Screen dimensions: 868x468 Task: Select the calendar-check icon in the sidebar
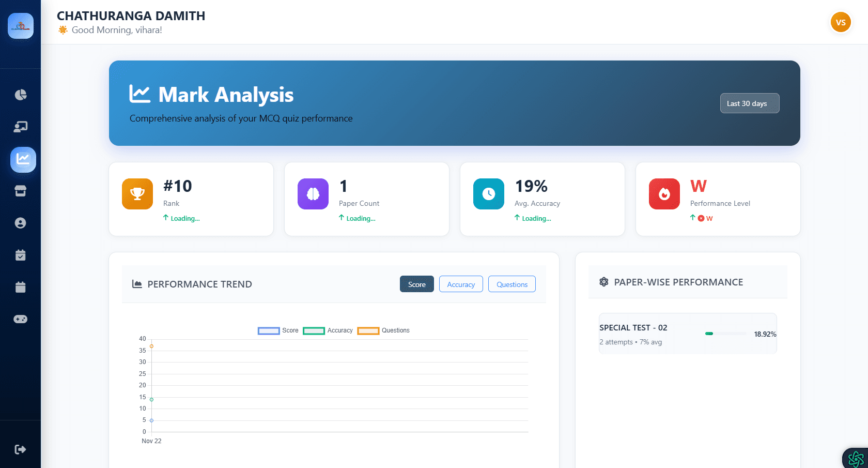pos(20,255)
